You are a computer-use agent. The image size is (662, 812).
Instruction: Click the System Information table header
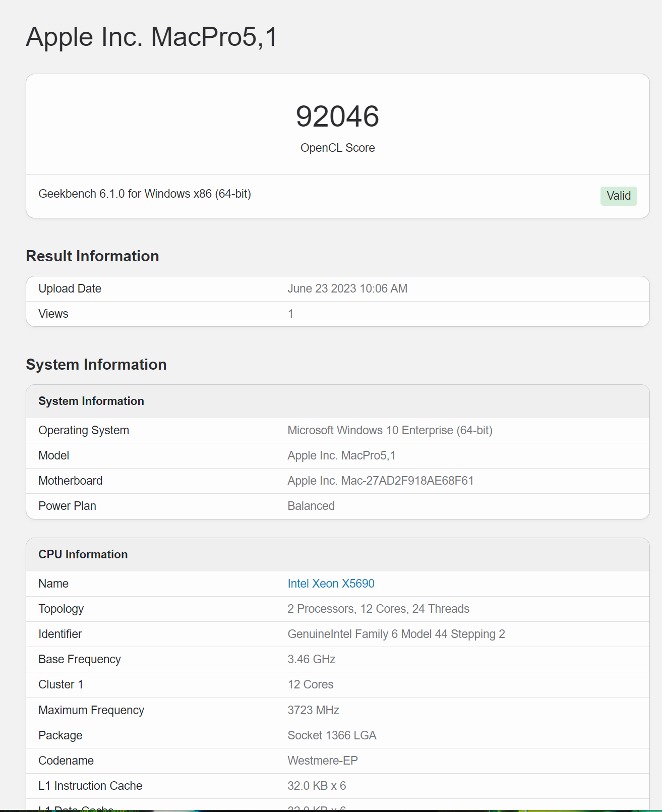coord(91,401)
